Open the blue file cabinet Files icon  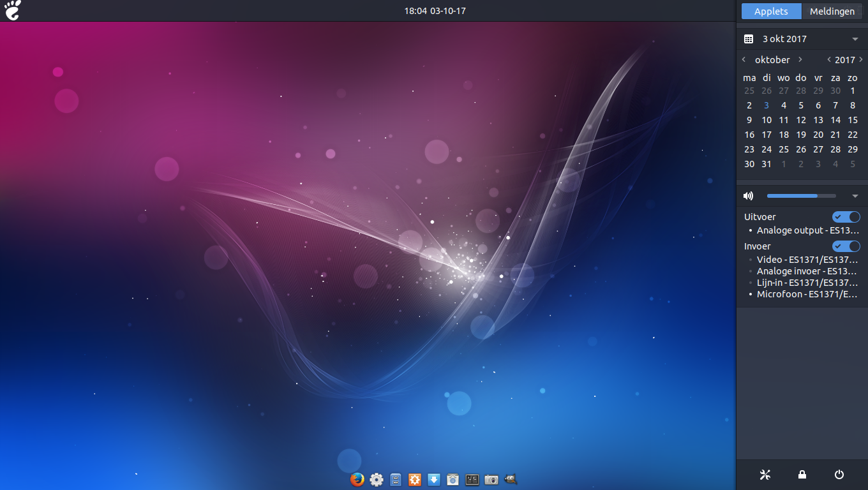396,479
